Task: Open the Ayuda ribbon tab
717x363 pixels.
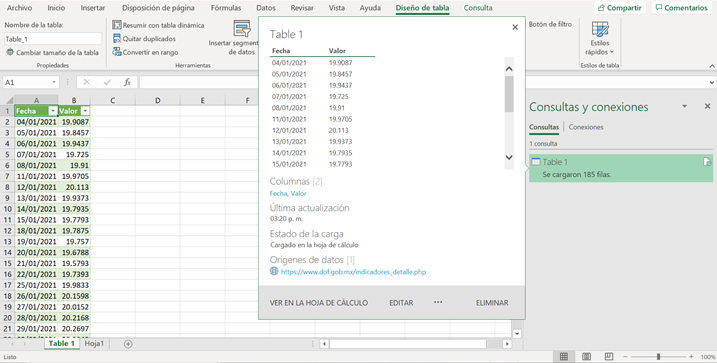Action: pyautogui.click(x=370, y=8)
